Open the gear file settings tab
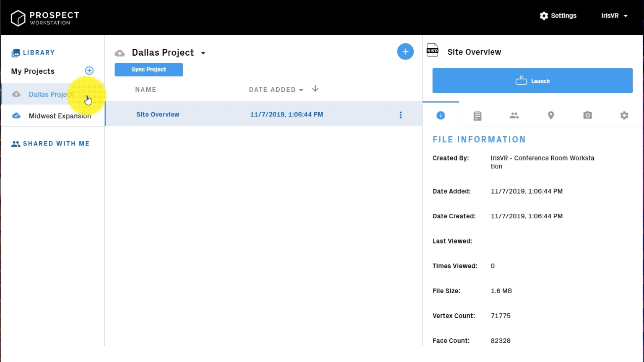 [x=624, y=115]
